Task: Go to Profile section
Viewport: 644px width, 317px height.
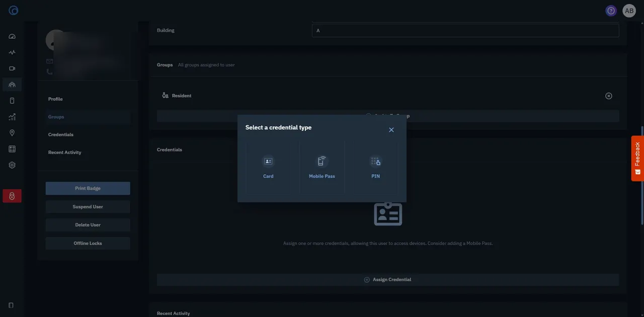Action: (x=55, y=99)
